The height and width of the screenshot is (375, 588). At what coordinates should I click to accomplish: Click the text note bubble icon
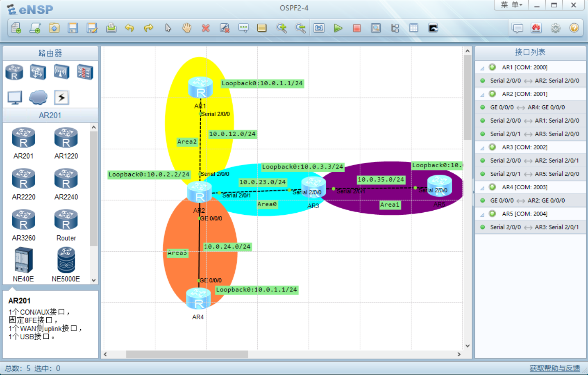point(243,28)
